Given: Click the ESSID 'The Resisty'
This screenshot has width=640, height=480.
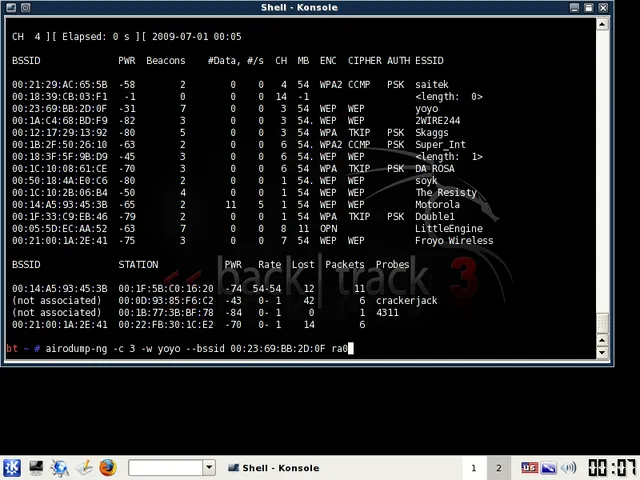Looking at the screenshot, I should tap(446, 193).
